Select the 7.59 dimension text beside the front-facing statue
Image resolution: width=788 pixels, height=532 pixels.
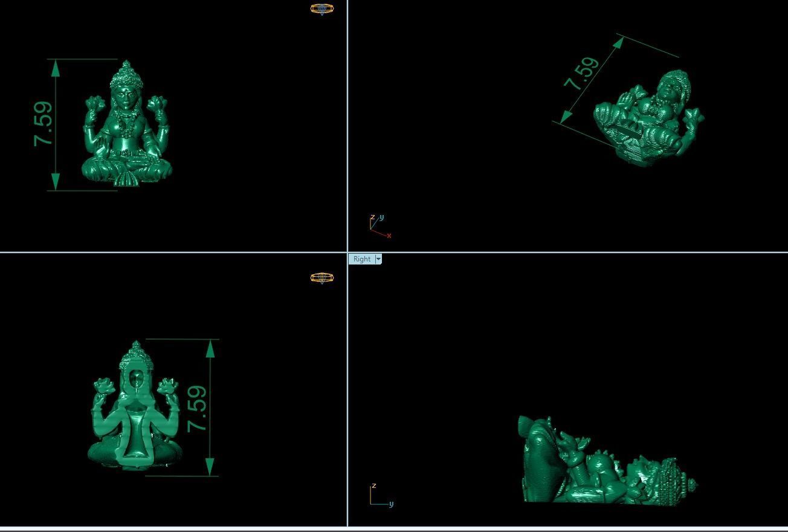[x=44, y=124]
